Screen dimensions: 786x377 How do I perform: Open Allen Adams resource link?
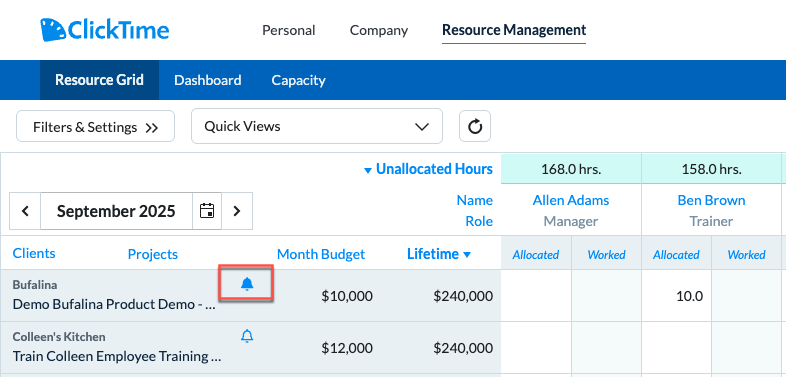point(571,201)
